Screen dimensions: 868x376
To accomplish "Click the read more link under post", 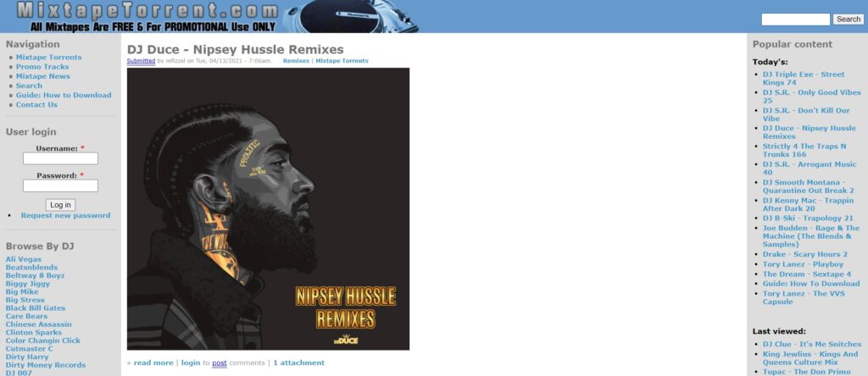I will 153,362.
